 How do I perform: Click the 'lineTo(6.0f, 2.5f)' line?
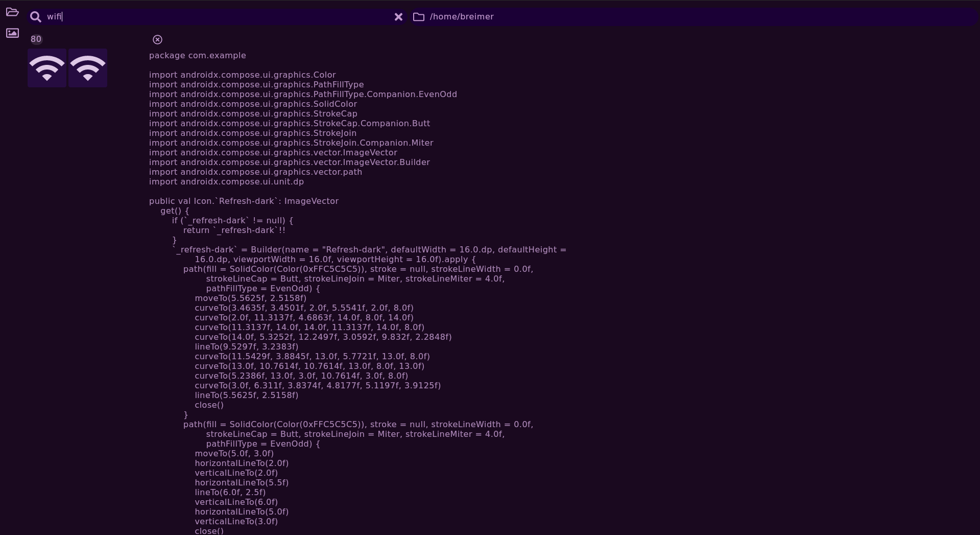(230, 492)
